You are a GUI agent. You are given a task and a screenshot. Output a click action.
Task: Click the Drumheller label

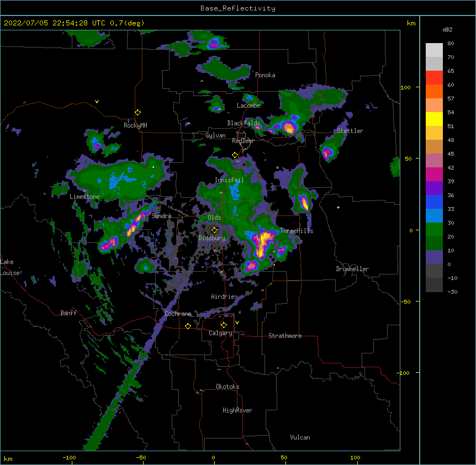(352, 269)
